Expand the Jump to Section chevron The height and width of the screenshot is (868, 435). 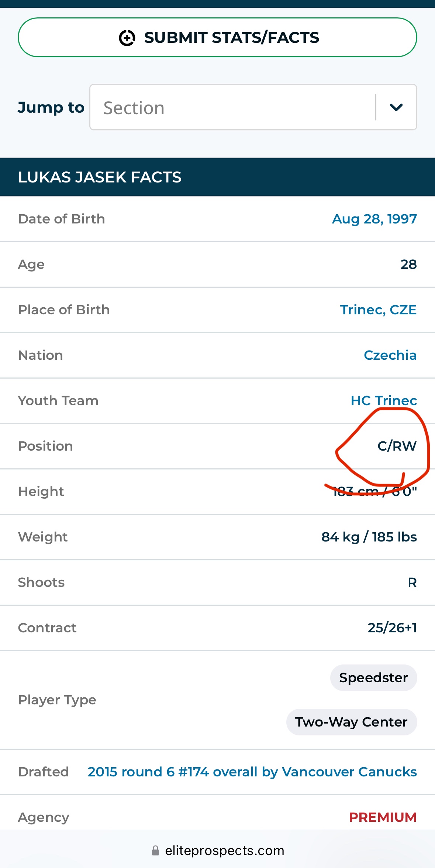click(x=396, y=107)
